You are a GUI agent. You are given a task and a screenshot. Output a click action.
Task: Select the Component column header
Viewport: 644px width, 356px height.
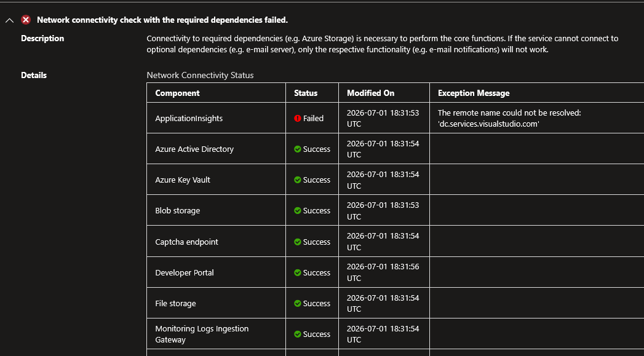[x=177, y=93]
